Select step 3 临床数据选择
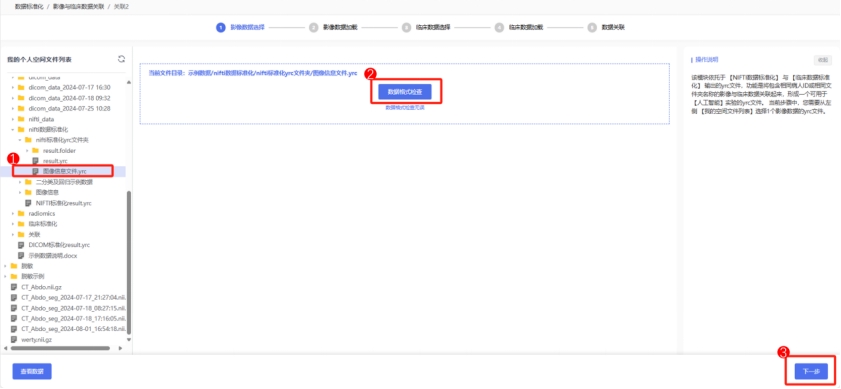 pyautogui.click(x=426, y=27)
